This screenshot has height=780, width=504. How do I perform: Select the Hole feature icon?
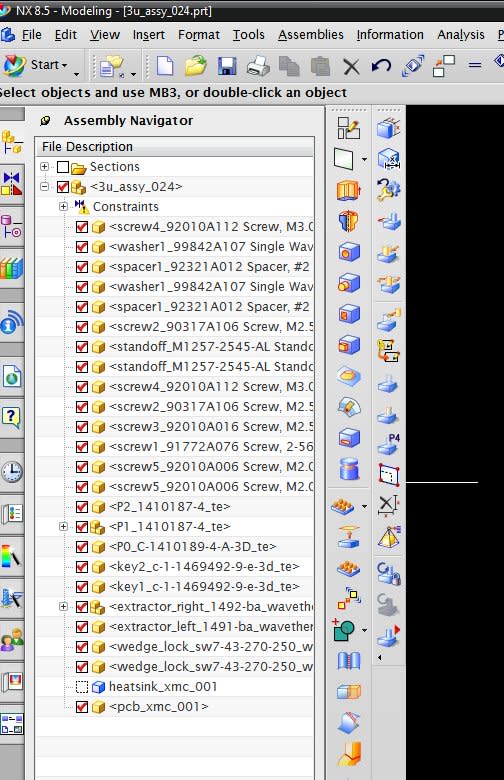coord(348,252)
